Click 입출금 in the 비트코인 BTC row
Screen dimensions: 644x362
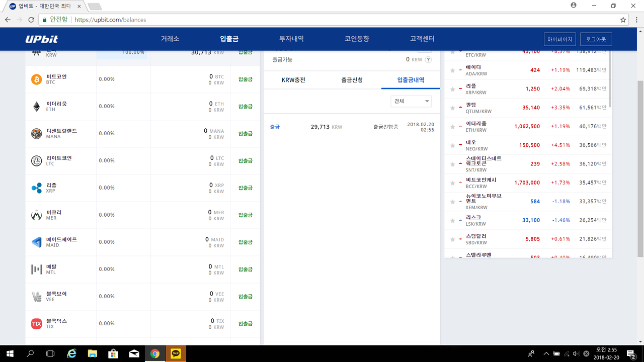(x=246, y=79)
